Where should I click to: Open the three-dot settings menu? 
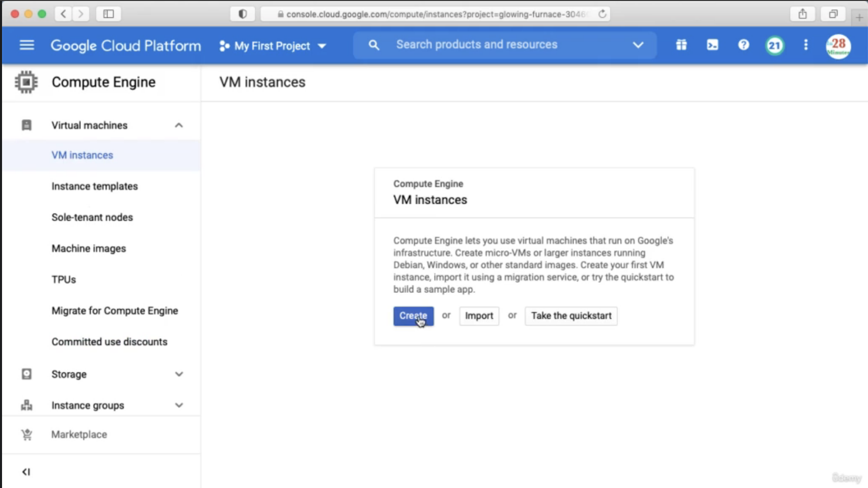pos(805,45)
